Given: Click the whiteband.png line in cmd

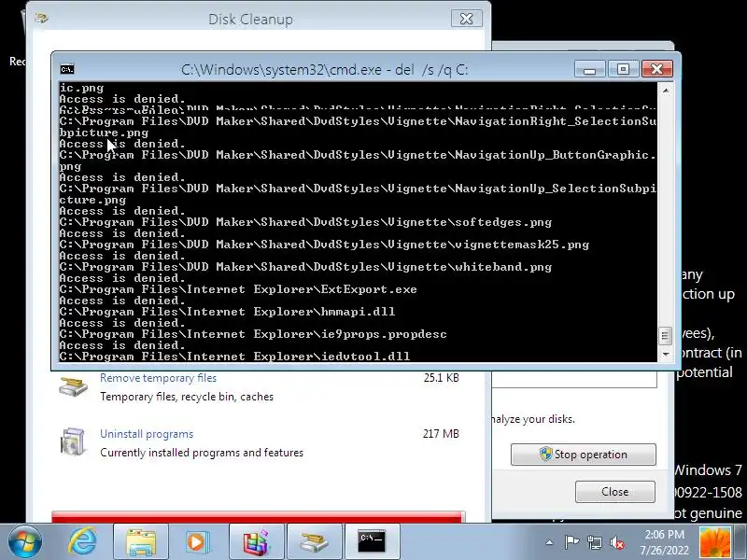Looking at the screenshot, I should [x=305, y=267].
